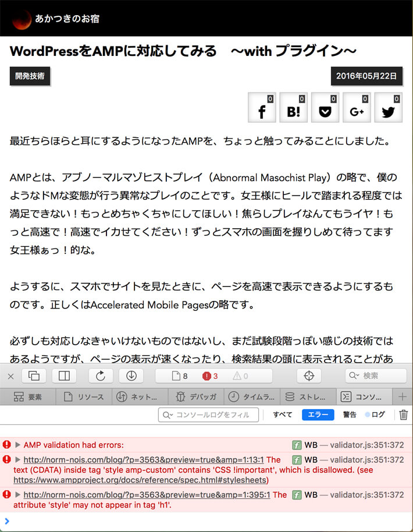Viewport: 413px width, 532px height.
Task: Tweet the article via Twitter icon
Action: (x=388, y=108)
